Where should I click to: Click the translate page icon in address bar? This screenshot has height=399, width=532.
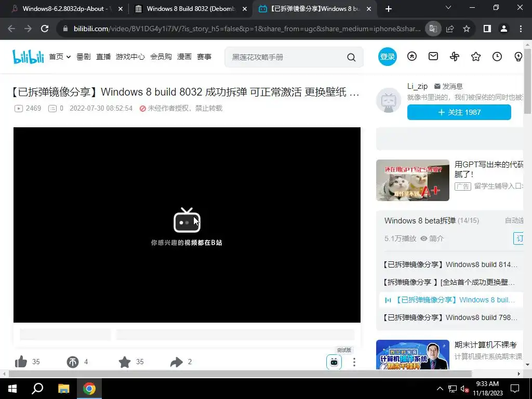433,29
